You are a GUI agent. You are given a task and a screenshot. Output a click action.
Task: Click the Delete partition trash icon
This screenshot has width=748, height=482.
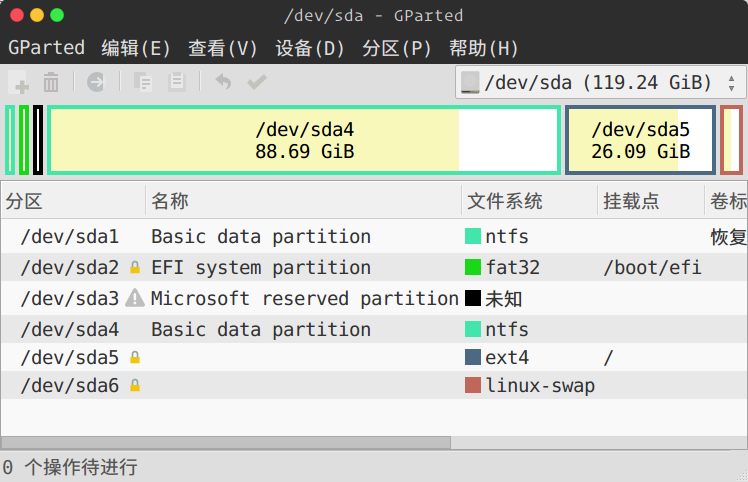(51, 82)
